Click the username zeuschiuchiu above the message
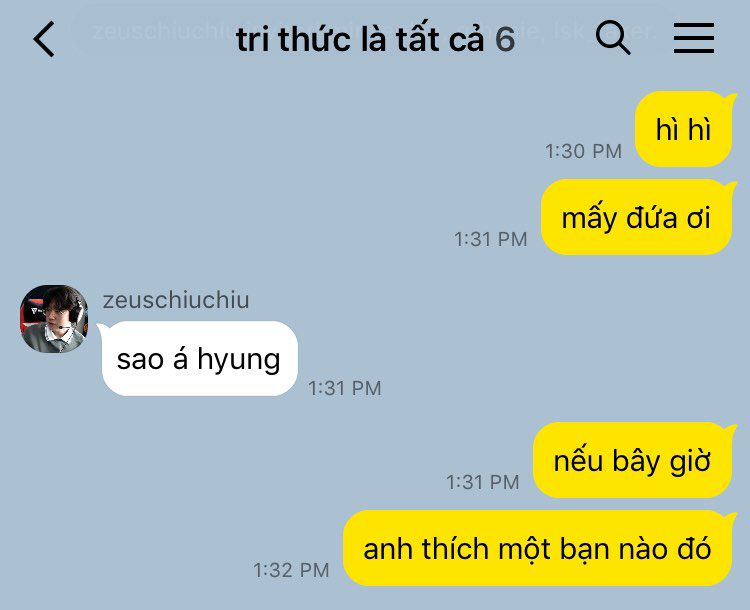The image size is (750, 610). 176,300
